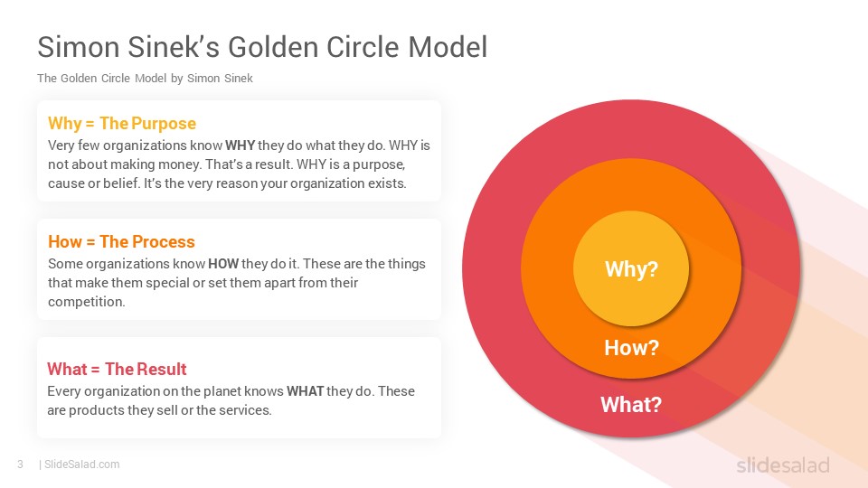The width and height of the screenshot is (868, 488).
Task: Select the What? label in red ring
Action: click(x=631, y=405)
